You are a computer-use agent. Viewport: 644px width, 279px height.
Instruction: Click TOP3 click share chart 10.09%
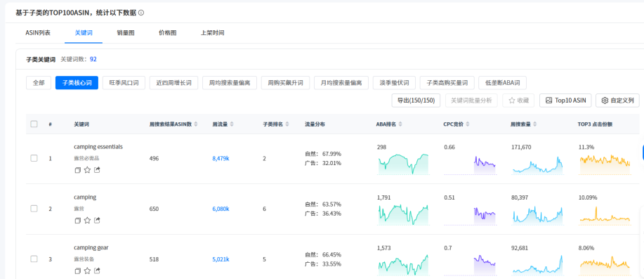(605, 215)
